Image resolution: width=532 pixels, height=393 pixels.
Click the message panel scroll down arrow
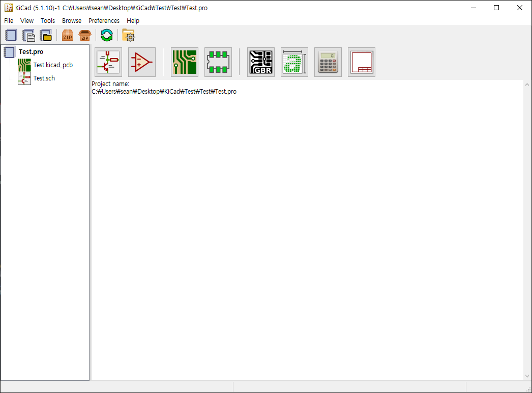[x=527, y=376]
